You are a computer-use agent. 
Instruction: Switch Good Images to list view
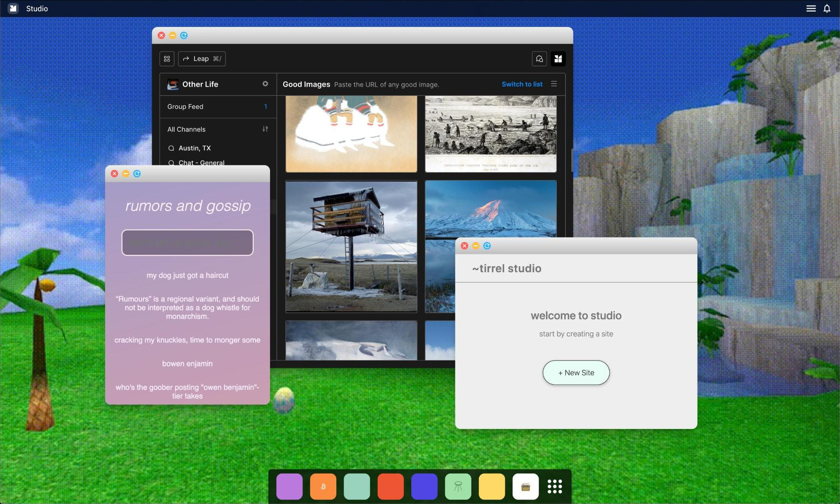click(522, 84)
